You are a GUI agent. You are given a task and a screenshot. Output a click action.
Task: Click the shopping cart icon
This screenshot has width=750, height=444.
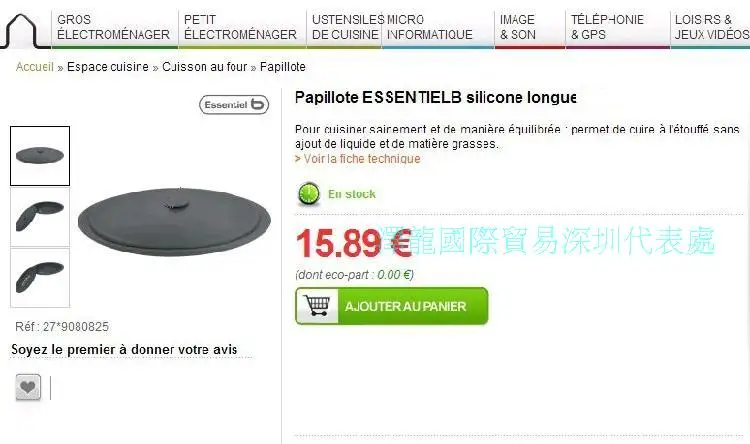tap(317, 306)
